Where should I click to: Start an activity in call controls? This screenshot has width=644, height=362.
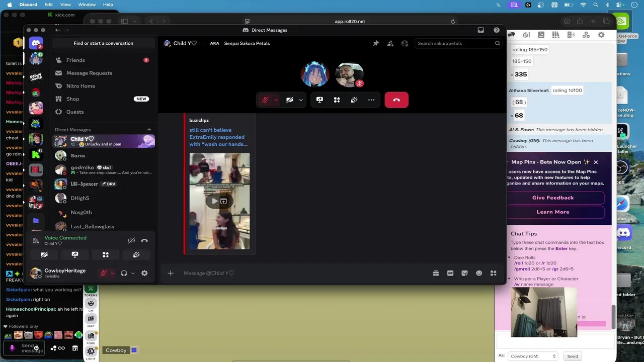[x=337, y=100]
